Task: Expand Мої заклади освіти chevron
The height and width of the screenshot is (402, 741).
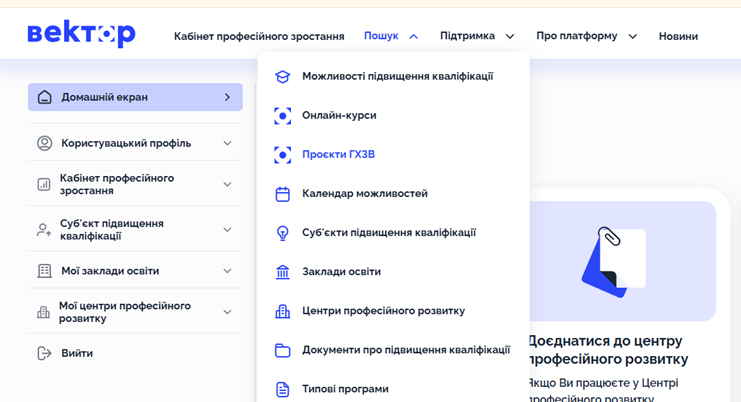Action: point(227,271)
